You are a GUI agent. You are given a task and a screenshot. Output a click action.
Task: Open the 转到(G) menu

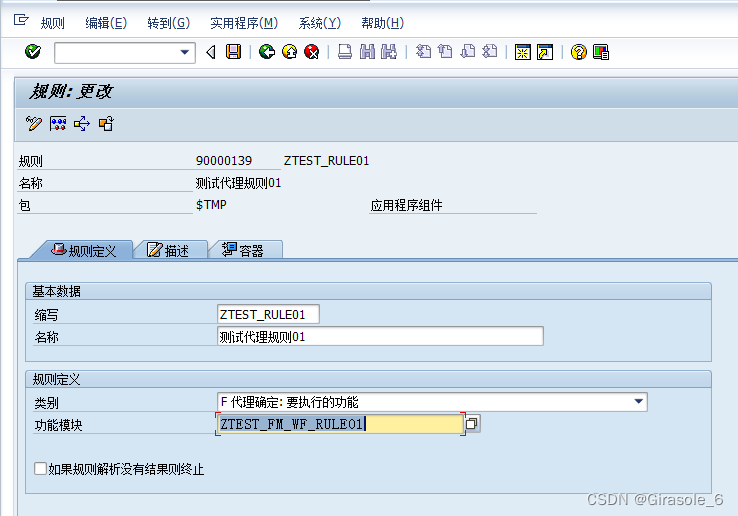click(168, 23)
